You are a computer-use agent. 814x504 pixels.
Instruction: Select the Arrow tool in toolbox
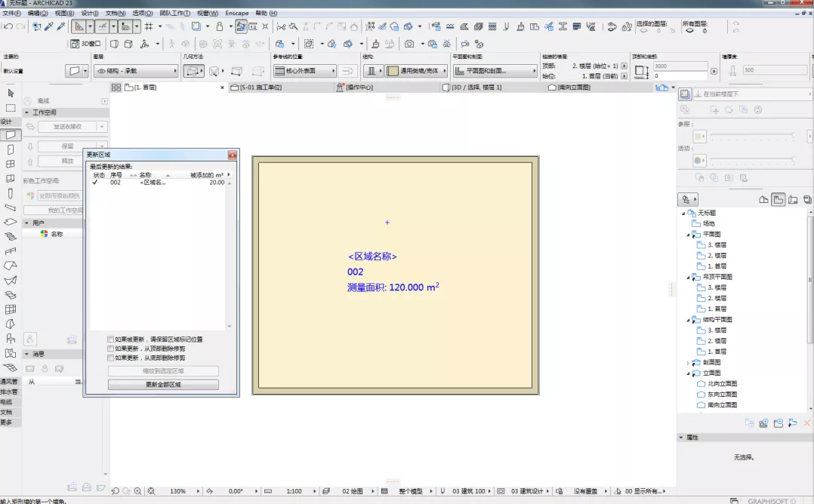pyautogui.click(x=11, y=94)
